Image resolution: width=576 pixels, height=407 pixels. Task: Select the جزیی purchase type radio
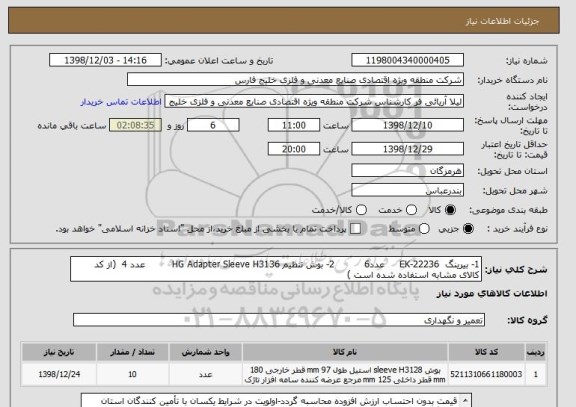[x=468, y=229]
